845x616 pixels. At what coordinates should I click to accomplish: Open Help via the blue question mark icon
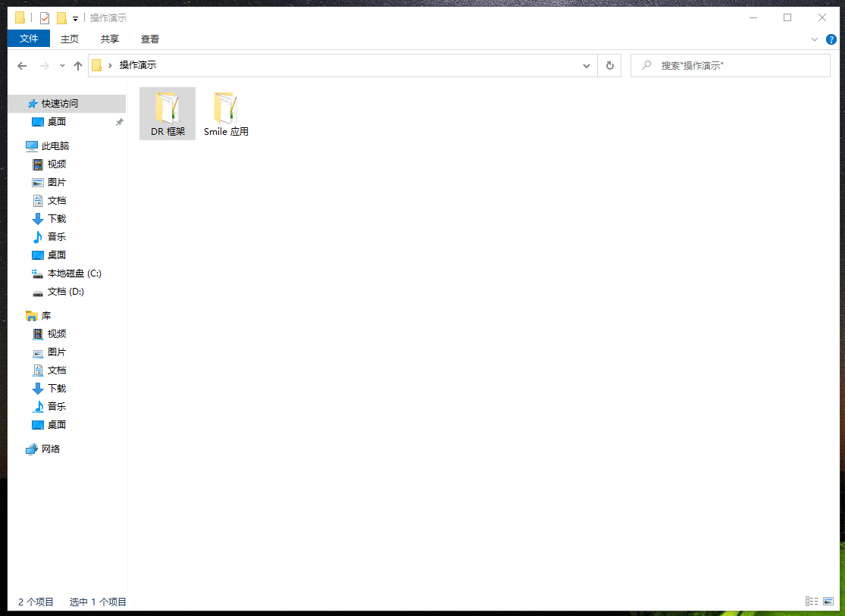(x=831, y=39)
